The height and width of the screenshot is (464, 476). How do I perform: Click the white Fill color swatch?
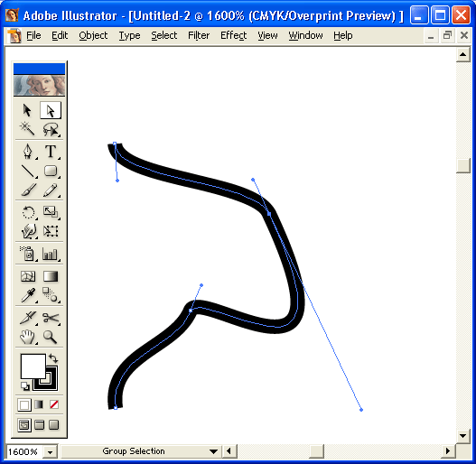[x=33, y=366]
